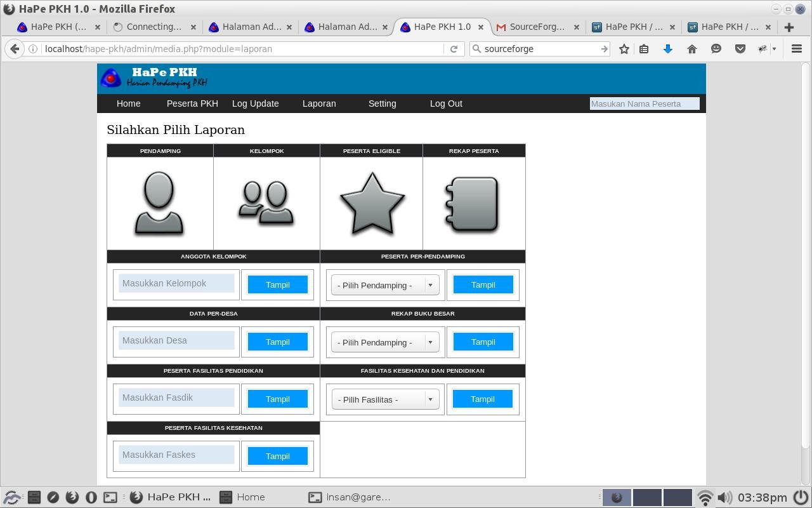Click the Log Out link
The height and width of the screenshot is (508, 812).
[x=446, y=104]
